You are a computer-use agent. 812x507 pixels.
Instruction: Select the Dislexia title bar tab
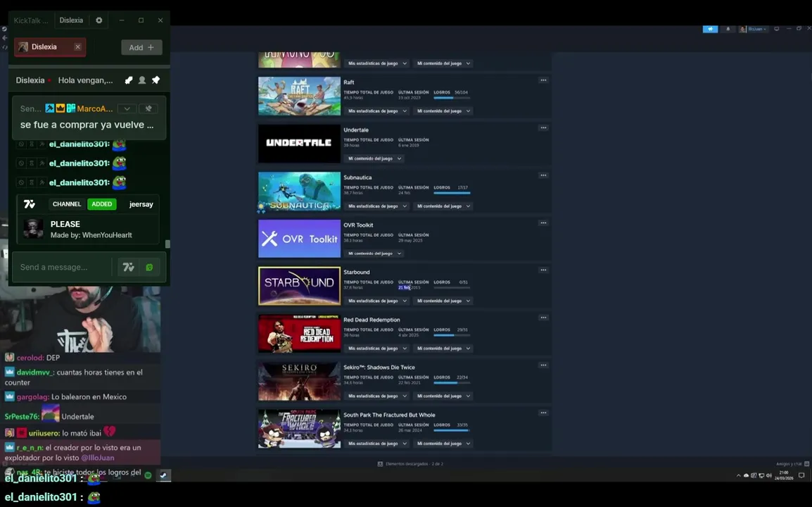[x=71, y=20]
